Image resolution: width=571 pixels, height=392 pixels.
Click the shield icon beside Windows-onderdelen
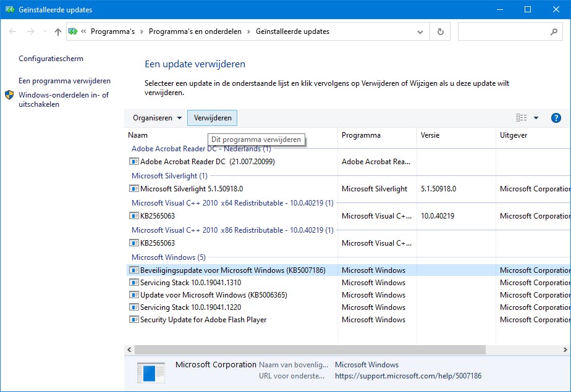tap(9, 95)
